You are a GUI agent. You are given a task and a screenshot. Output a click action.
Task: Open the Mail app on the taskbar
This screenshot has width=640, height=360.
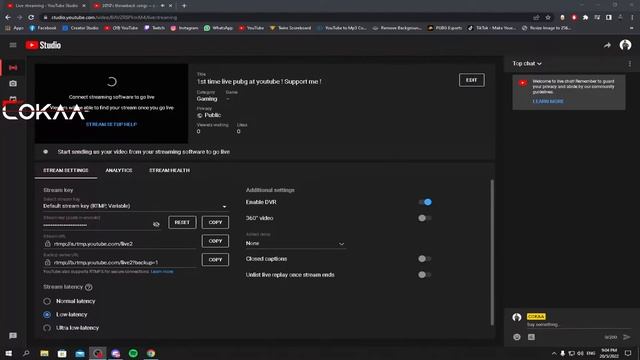(80, 353)
